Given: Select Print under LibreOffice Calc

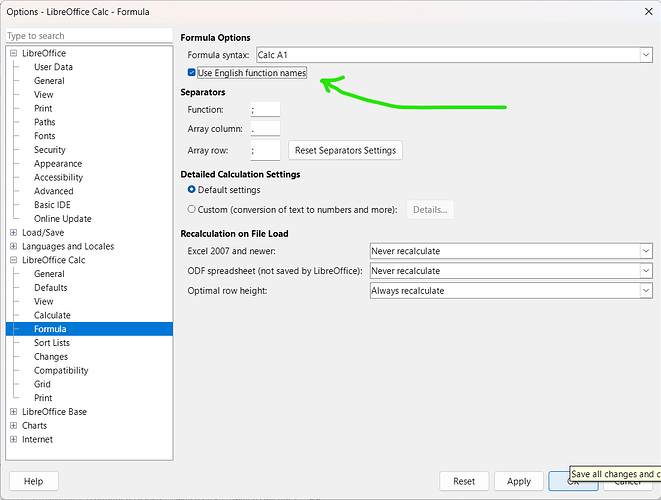Looking at the screenshot, I should coord(43,398).
